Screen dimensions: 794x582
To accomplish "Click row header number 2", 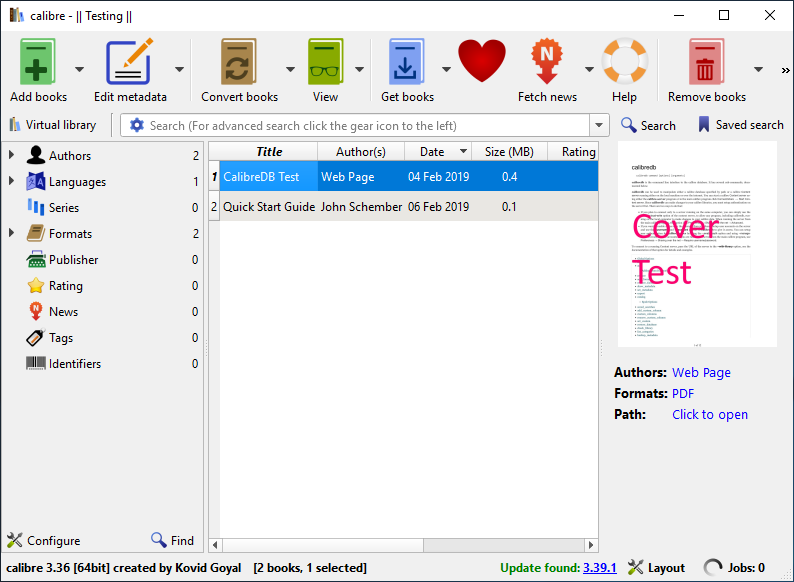I will (x=214, y=206).
